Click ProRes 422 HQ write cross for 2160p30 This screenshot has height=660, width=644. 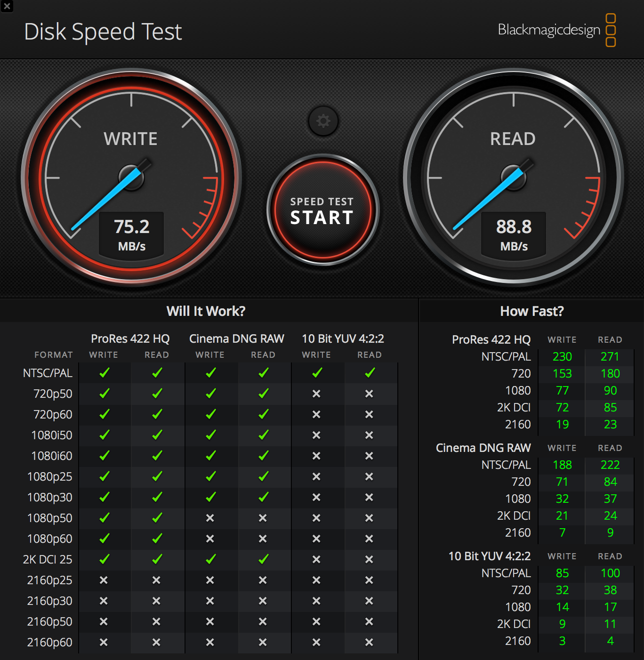(x=104, y=601)
